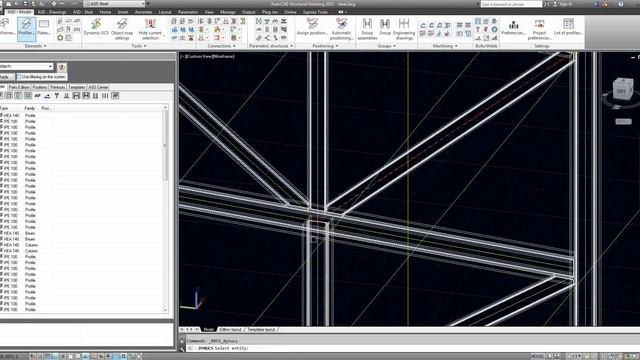Open the ASD Steel workspace dropdown
This screenshot has width=640, height=360.
click(x=114, y=4)
